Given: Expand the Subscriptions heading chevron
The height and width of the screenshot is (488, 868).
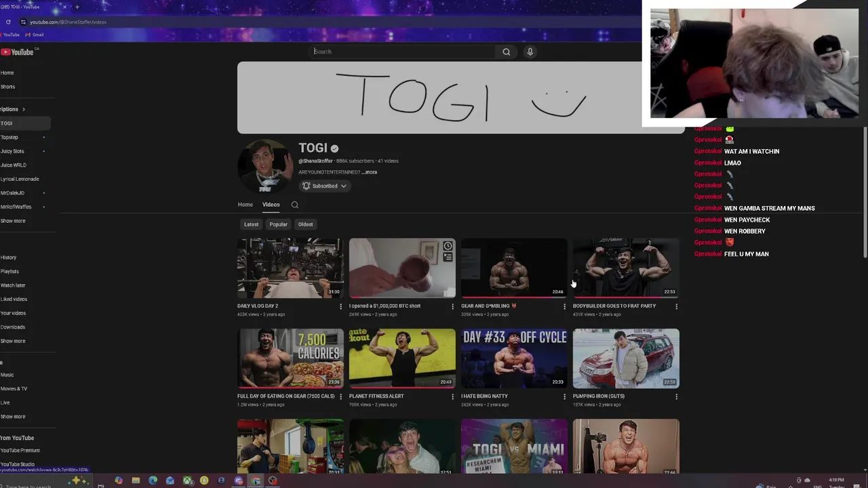Looking at the screenshot, I should pyautogui.click(x=23, y=109).
